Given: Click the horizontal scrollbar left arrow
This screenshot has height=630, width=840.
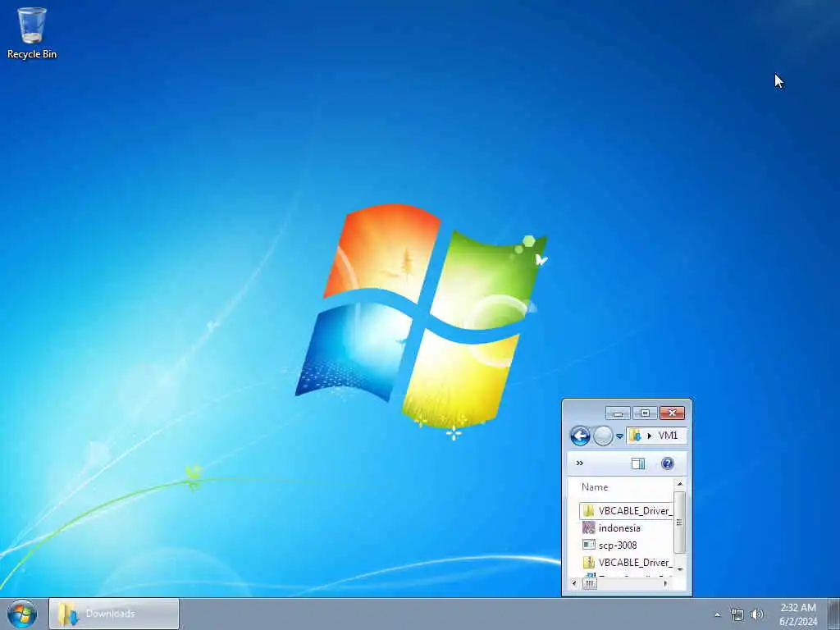Looking at the screenshot, I should (574, 583).
